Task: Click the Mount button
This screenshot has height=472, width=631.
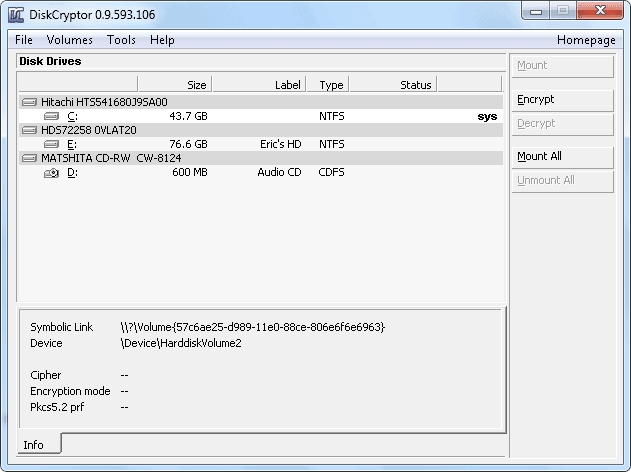Action: click(x=563, y=66)
